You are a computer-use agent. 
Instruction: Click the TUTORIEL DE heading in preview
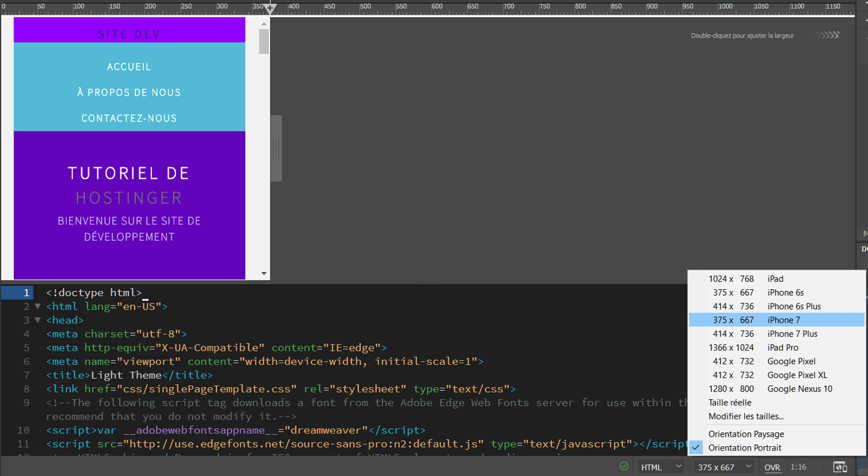129,173
